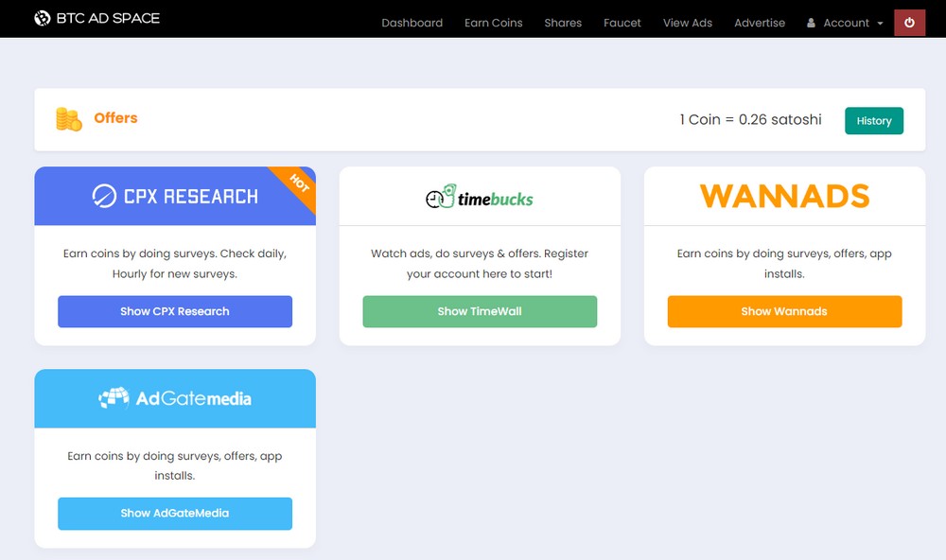Click 'Watch ads, do surveys & offers' description
The image size is (946, 560).
pyautogui.click(x=480, y=264)
